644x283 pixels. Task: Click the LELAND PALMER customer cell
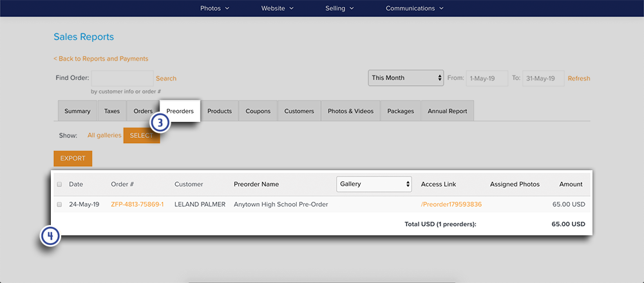click(x=200, y=204)
